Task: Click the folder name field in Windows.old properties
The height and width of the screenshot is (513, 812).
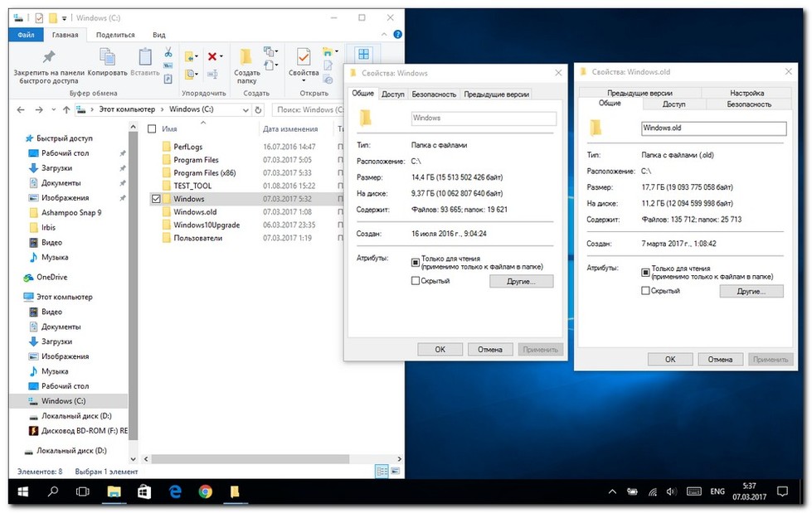Action: coord(713,128)
